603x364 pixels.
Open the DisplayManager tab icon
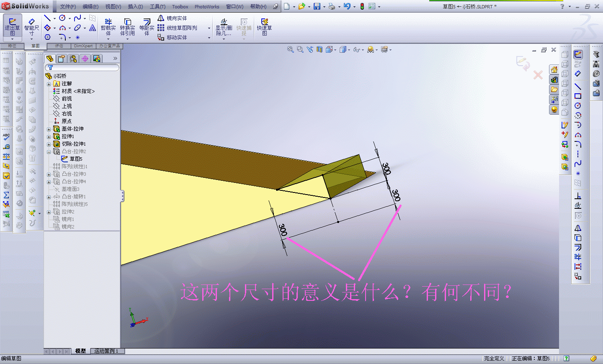[x=97, y=59]
